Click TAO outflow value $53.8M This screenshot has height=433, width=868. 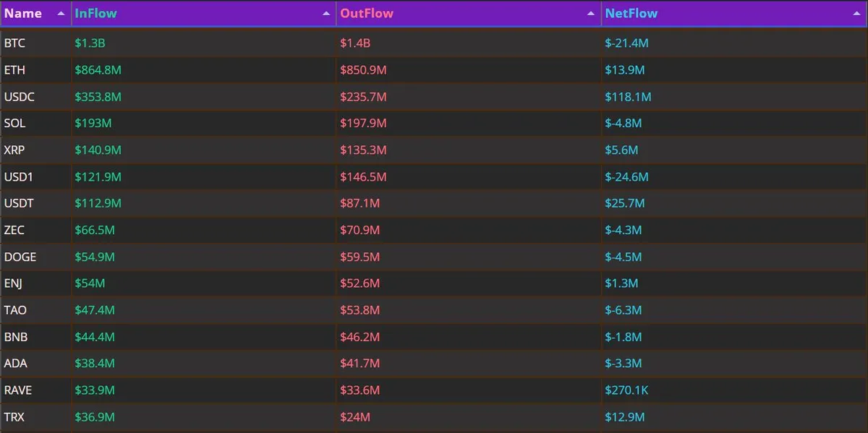click(x=360, y=310)
